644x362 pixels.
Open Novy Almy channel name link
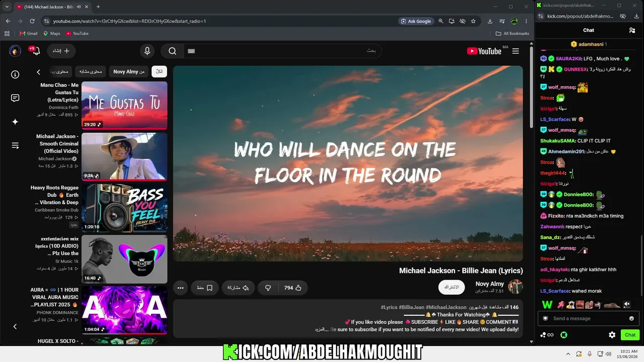tap(490, 284)
